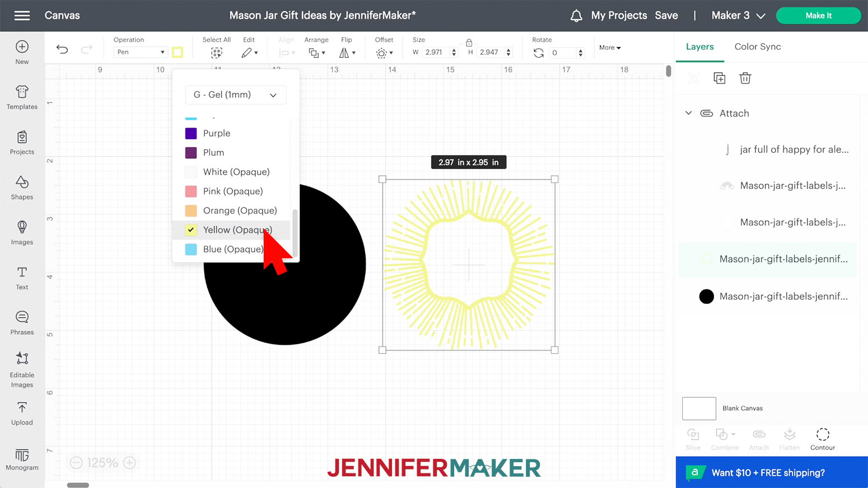Click the Width stepper arrows
The width and height of the screenshot is (868, 488).
click(x=454, y=52)
